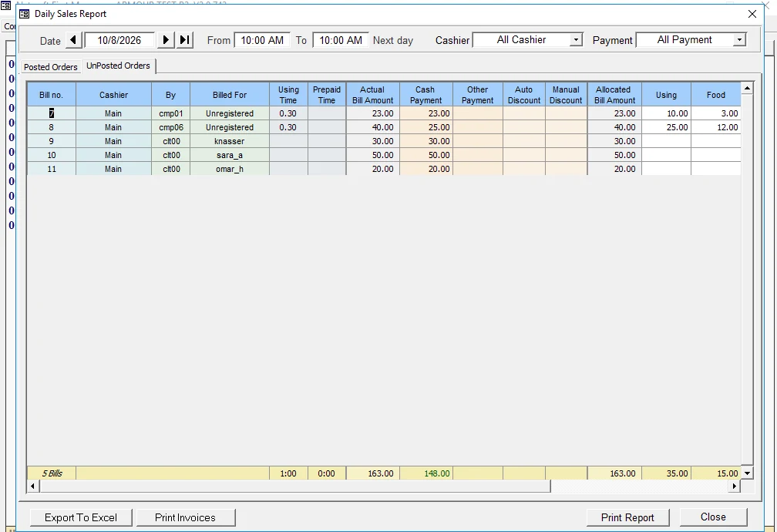Click the Actual Bill Amount column header

coord(372,95)
